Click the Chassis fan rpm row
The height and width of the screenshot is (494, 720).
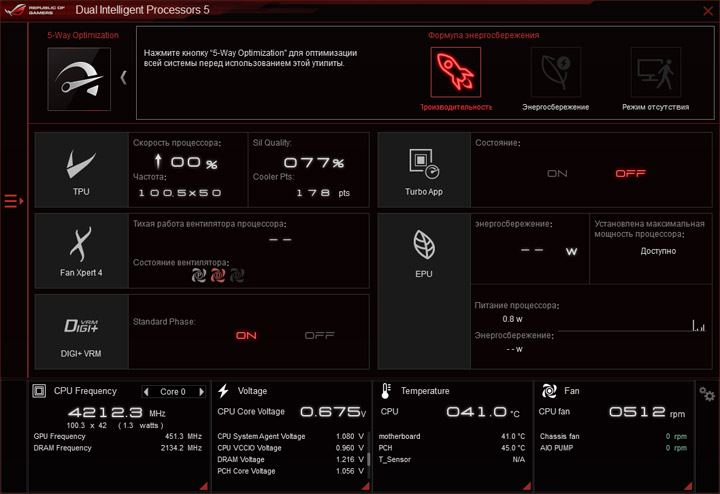(x=613, y=436)
